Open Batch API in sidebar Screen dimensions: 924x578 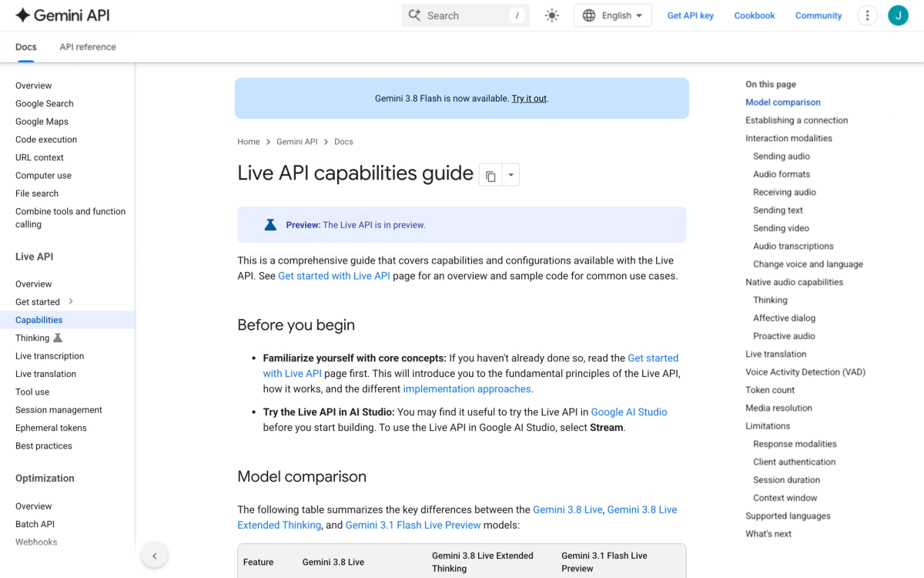(x=35, y=524)
